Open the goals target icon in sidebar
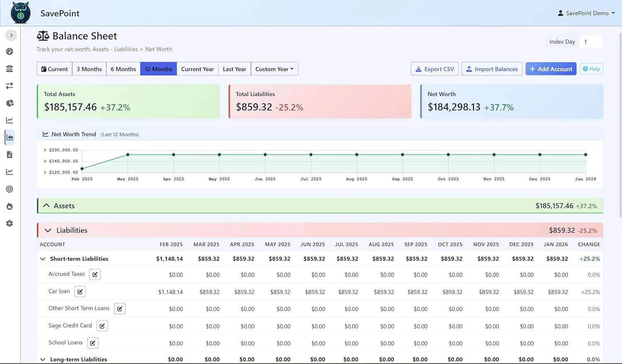This screenshot has height=364, width=622. [10, 189]
